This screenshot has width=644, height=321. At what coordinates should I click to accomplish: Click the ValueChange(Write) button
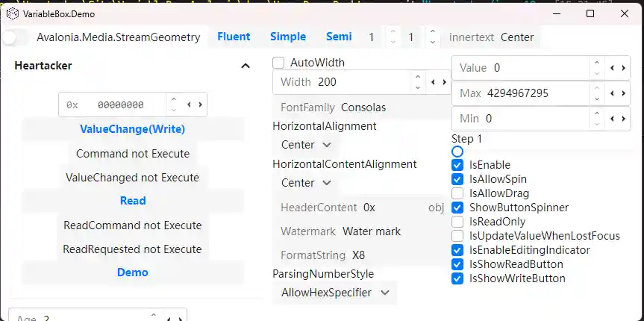coord(132,129)
